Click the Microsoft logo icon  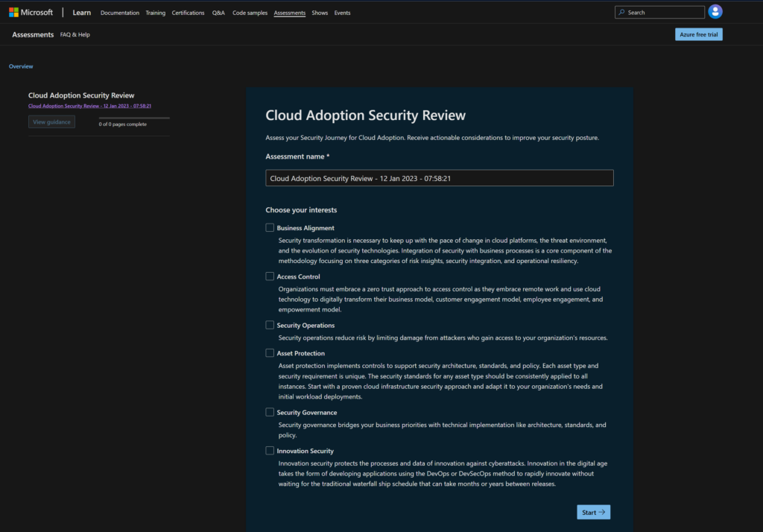(x=15, y=11)
